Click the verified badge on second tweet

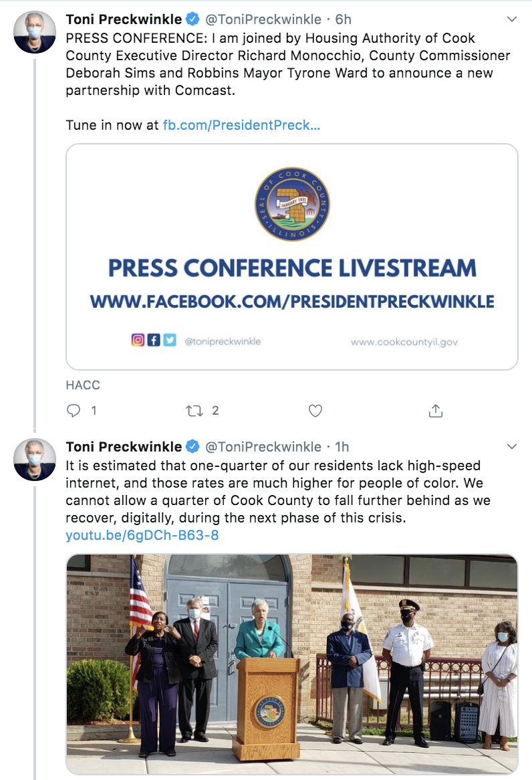coord(193,446)
